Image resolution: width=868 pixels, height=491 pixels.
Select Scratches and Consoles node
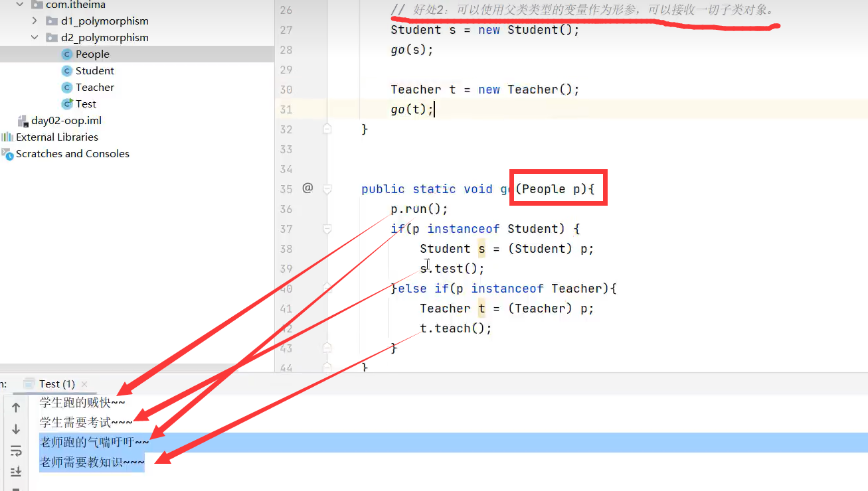pos(72,154)
